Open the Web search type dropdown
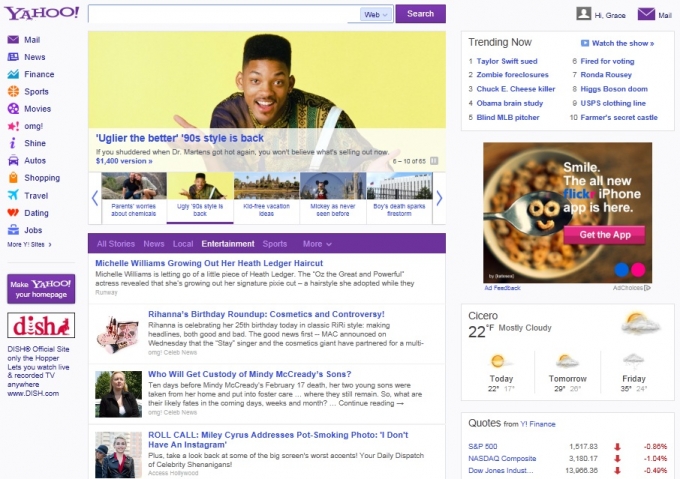 [376, 14]
